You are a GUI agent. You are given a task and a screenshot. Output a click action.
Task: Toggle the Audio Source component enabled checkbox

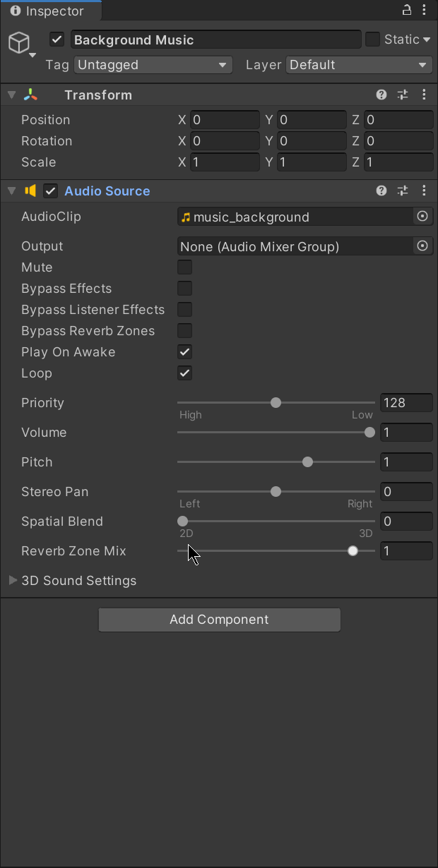click(x=50, y=191)
